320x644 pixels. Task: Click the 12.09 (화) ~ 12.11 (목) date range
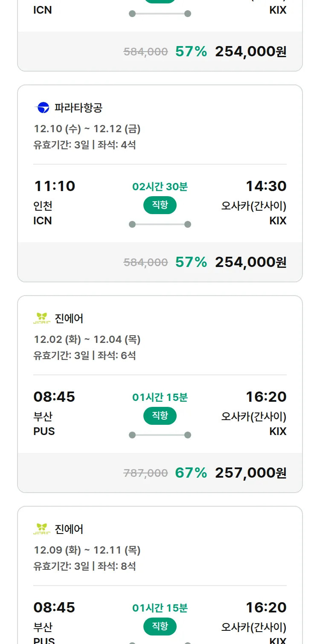pyautogui.click(x=87, y=550)
